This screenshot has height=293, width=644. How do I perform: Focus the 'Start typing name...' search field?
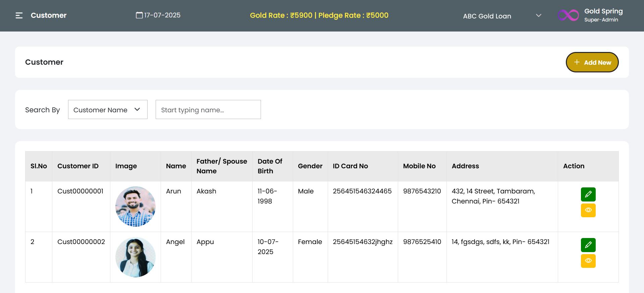(208, 110)
